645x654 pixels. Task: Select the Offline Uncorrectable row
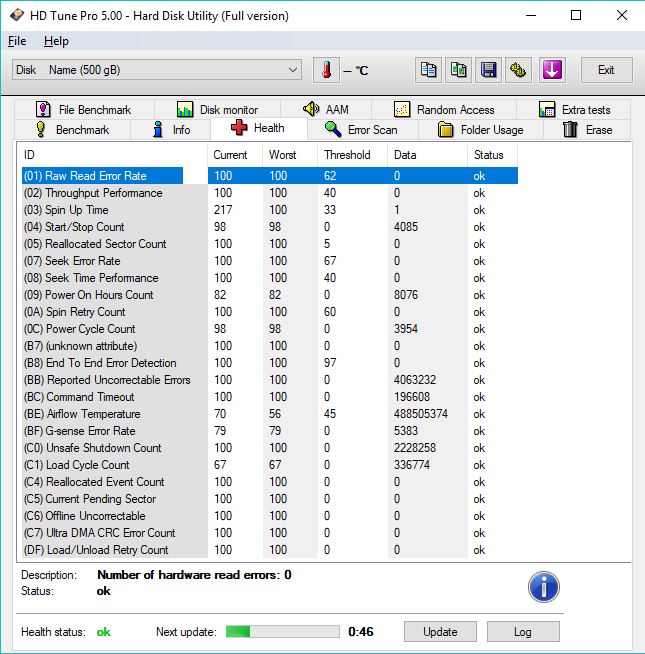coord(270,516)
